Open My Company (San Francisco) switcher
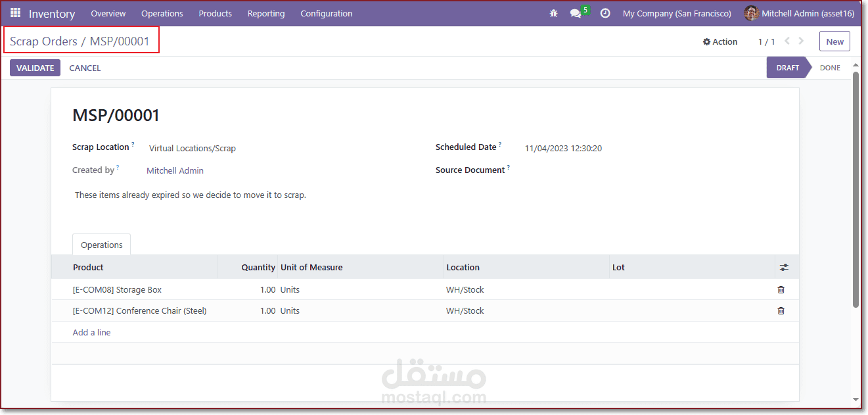868x415 pixels. 677,13
